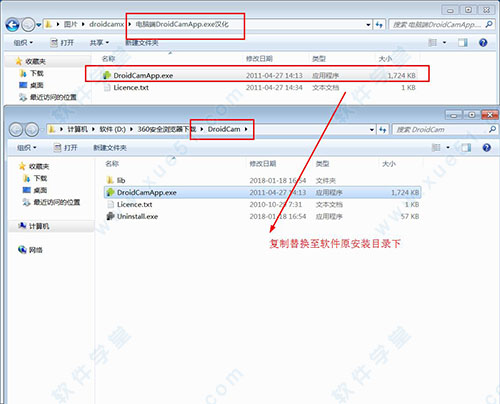Click the back arrow in the top window
The height and width of the screenshot is (404, 500).
pos(13,25)
